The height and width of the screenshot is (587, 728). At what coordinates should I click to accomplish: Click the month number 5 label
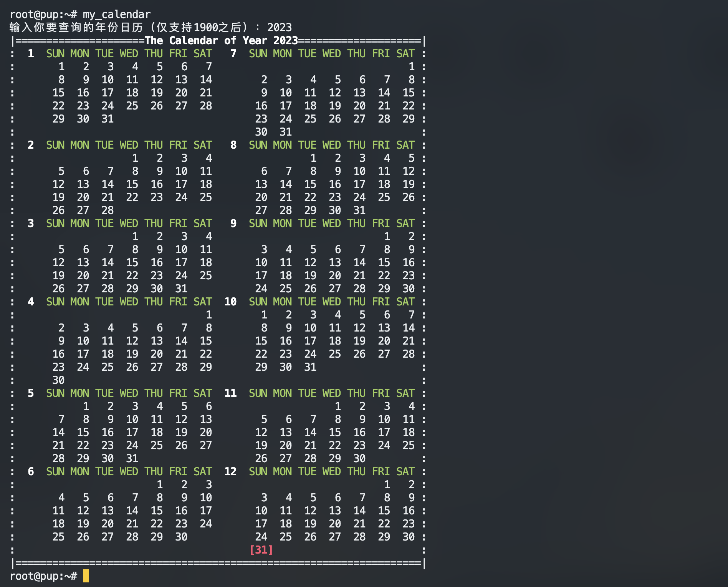click(31, 393)
